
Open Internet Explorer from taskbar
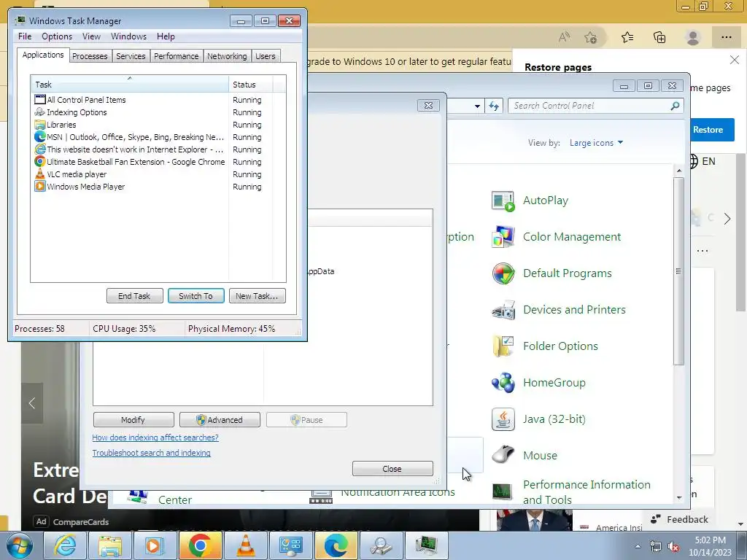[65, 545]
